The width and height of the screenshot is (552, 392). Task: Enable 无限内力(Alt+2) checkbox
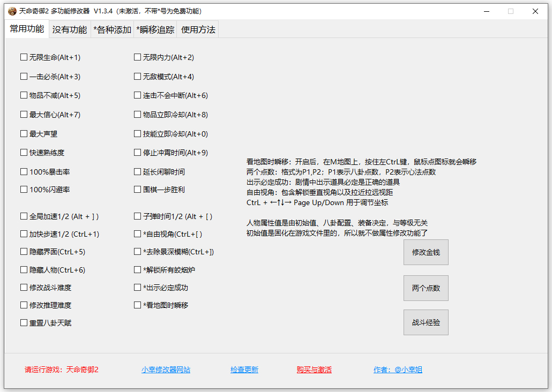(x=138, y=57)
